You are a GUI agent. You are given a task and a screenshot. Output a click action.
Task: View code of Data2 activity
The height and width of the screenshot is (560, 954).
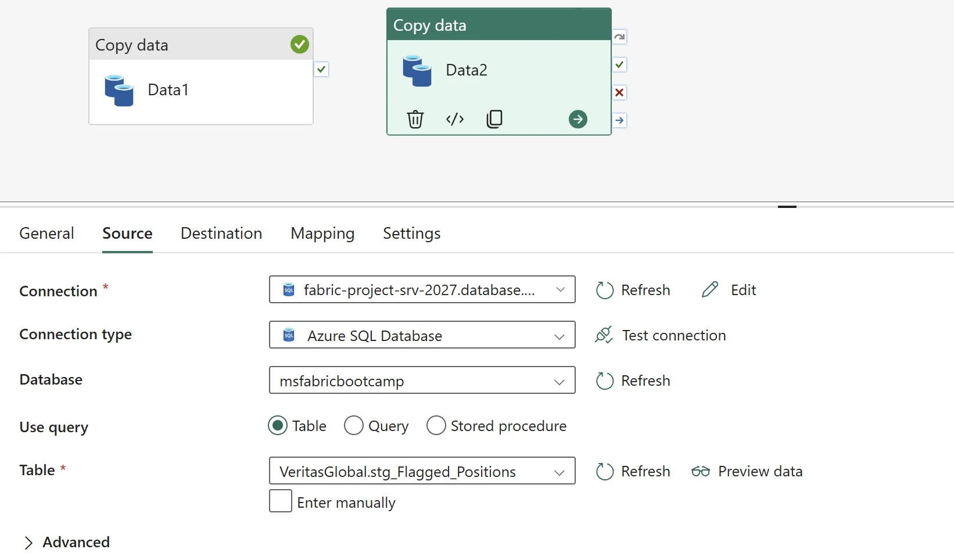click(x=455, y=119)
